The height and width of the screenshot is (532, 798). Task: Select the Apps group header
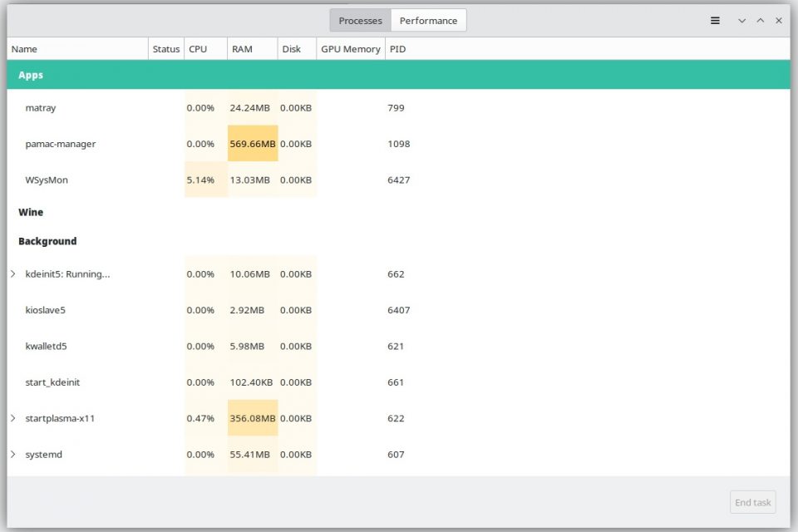pos(398,75)
